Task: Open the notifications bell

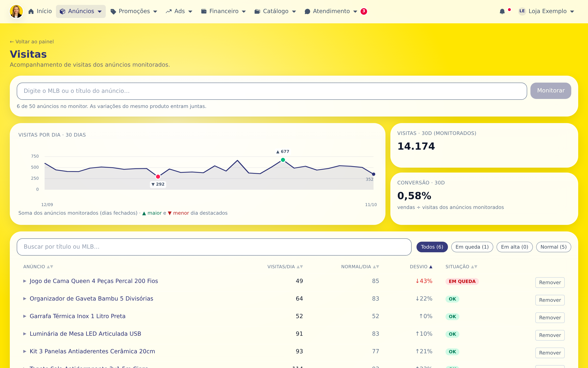Action: tap(502, 11)
